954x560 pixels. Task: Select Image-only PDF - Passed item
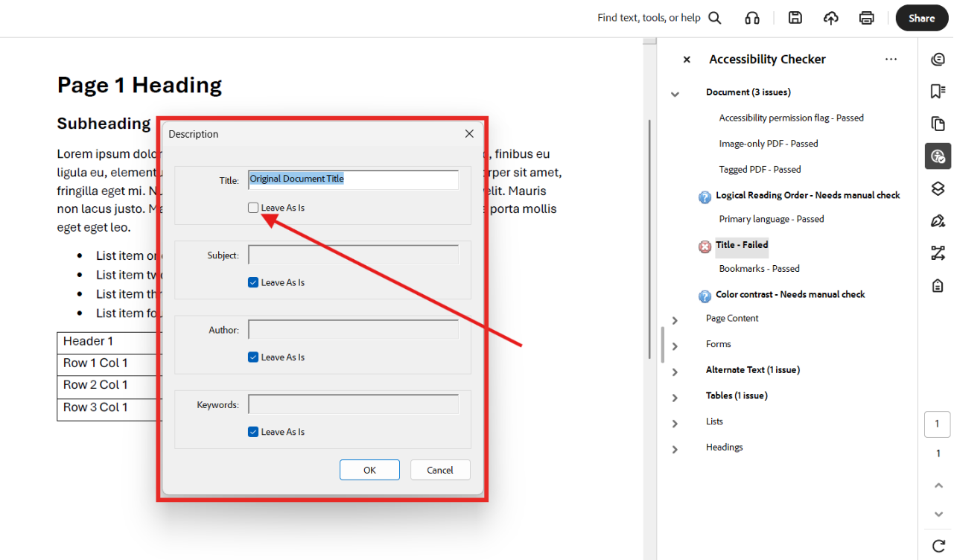pos(768,144)
